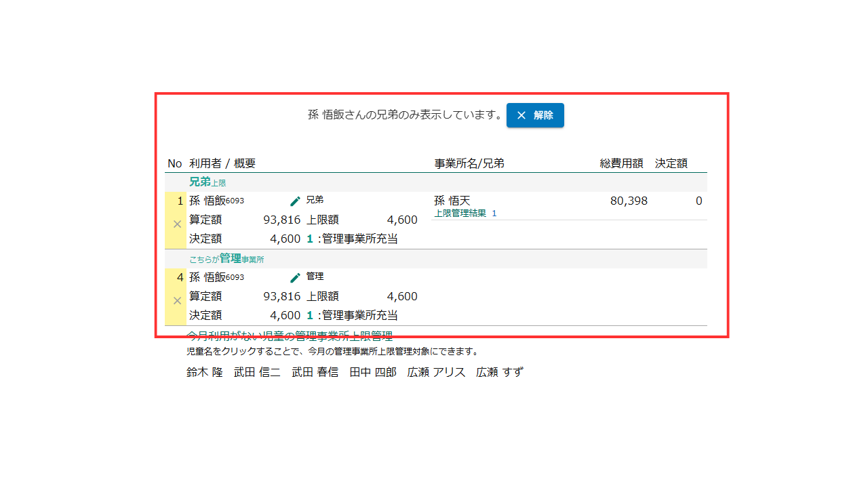Click the name 広瀬 すず
868x488 pixels.
pos(499,372)
